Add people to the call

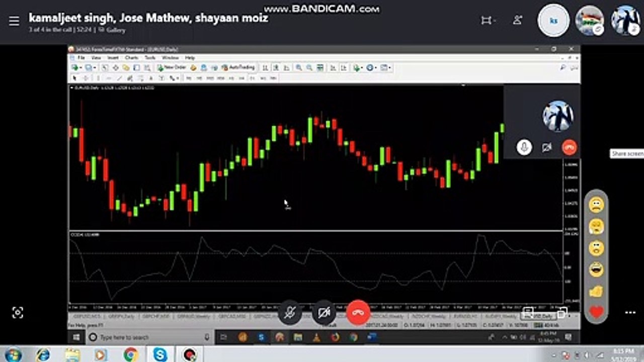pyautogui.click(x=517, y=21)
